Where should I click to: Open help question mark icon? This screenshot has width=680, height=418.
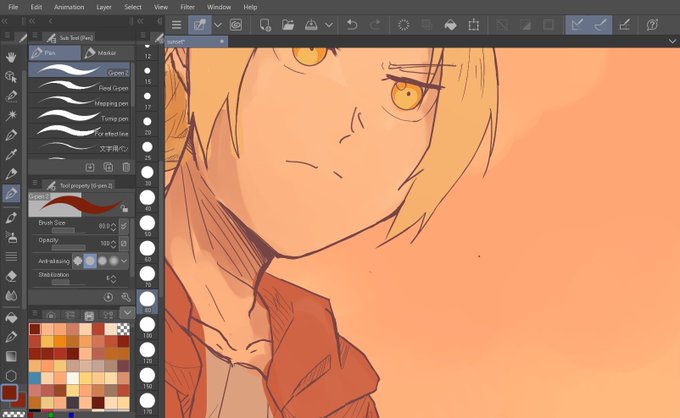coord(652,25)
